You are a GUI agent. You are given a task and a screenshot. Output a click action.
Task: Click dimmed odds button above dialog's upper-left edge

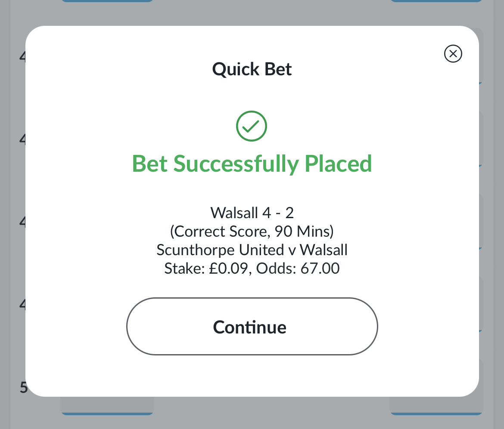pyautogui.click(x=107, y=1)
